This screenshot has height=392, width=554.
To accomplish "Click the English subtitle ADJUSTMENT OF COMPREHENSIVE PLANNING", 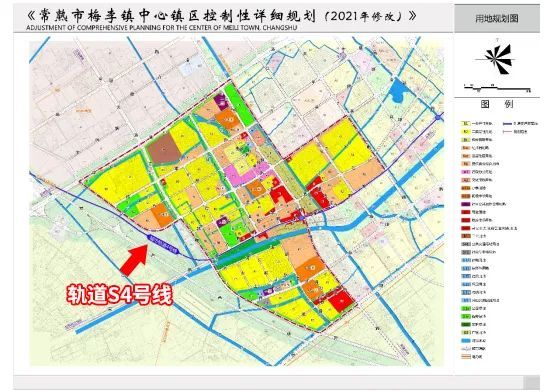I will coord(161,27).
